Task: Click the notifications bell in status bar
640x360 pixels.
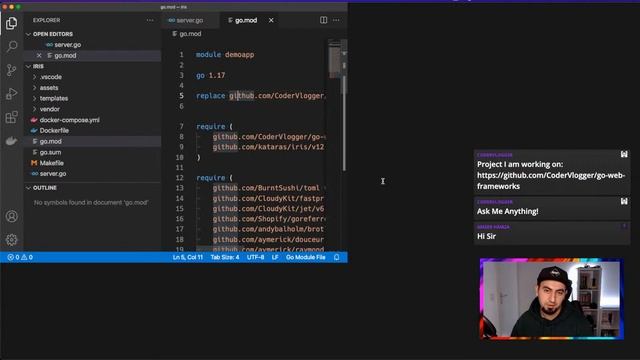Action: [x=337, y=257]
